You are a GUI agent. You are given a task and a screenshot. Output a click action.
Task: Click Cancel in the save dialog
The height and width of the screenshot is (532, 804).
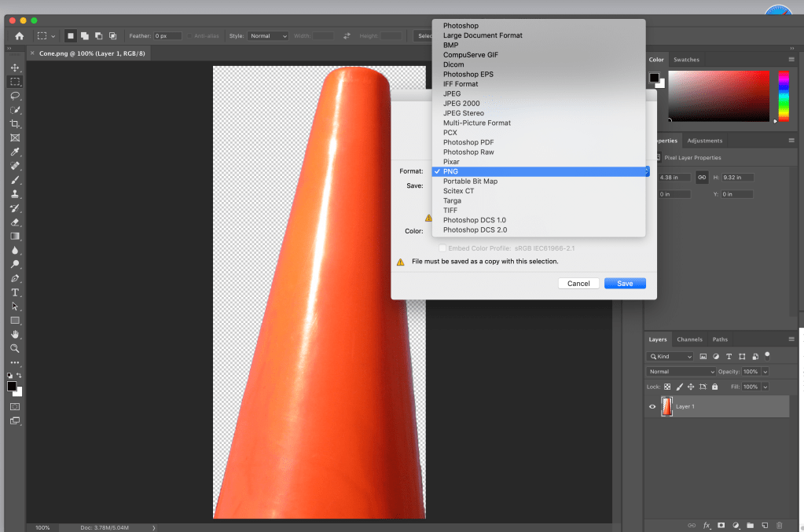tap(578, 283)
